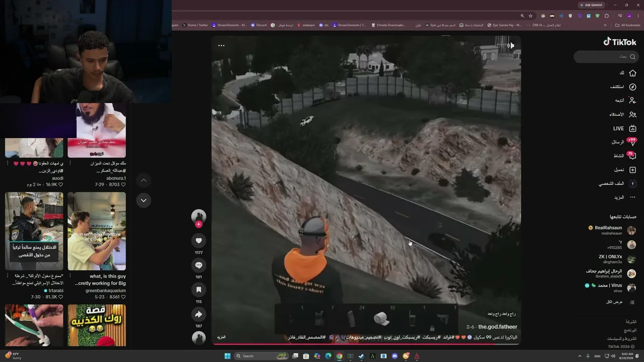Open the Epic Games Pay bookmark
Screen dimensions: 644x362
[505, 25]
